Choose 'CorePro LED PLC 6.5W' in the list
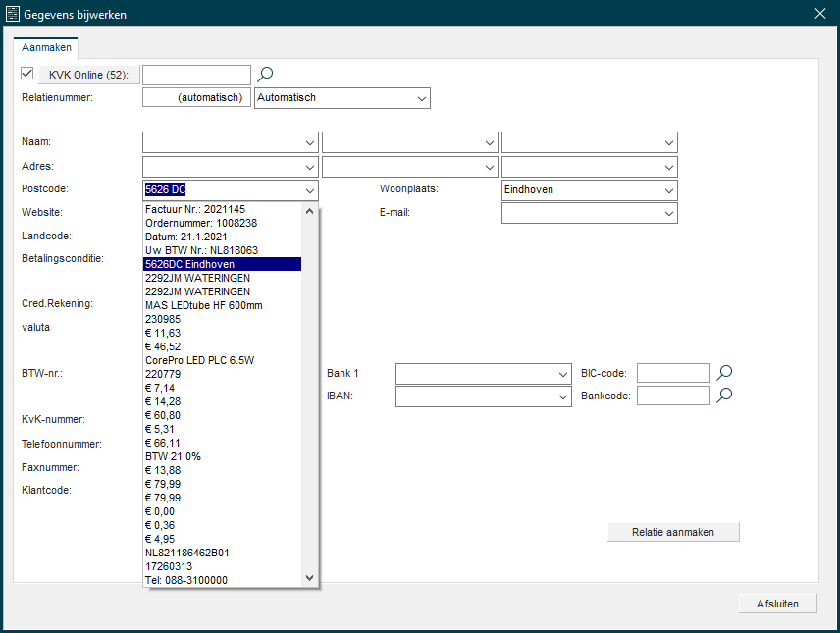 [x=223, y=360]
